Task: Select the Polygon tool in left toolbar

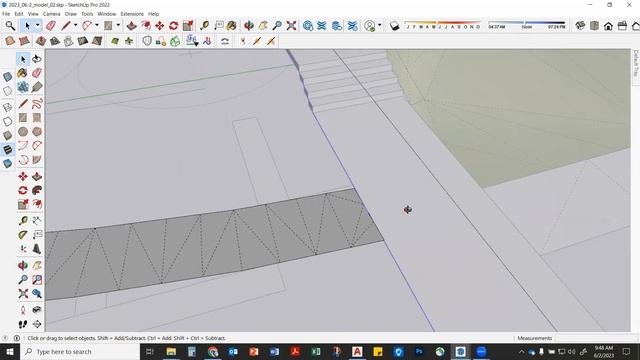Action: pos(37,131)
